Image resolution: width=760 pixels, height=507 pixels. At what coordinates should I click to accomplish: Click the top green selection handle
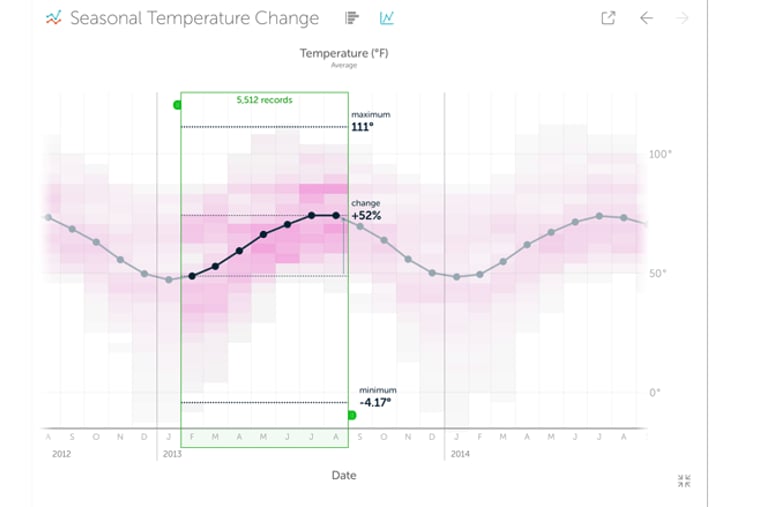click(x=177, y=104)
